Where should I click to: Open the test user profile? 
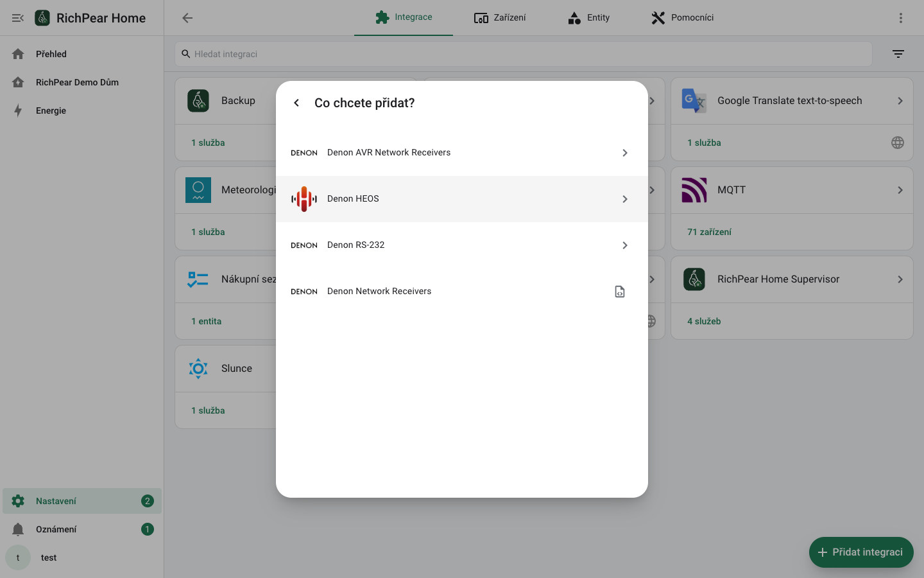coord(82,557)
